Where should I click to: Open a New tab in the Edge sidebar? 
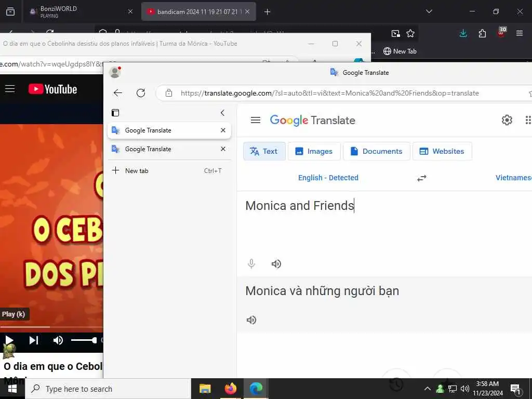[169, 170]
